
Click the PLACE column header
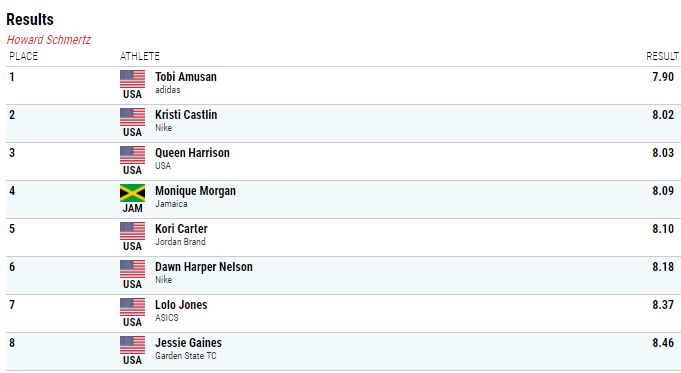click(23, 56)
